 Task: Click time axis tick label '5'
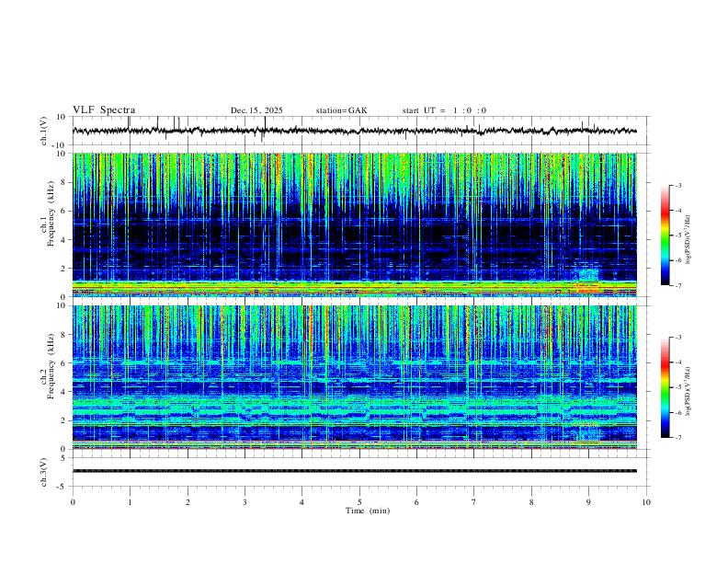[359, 502]
